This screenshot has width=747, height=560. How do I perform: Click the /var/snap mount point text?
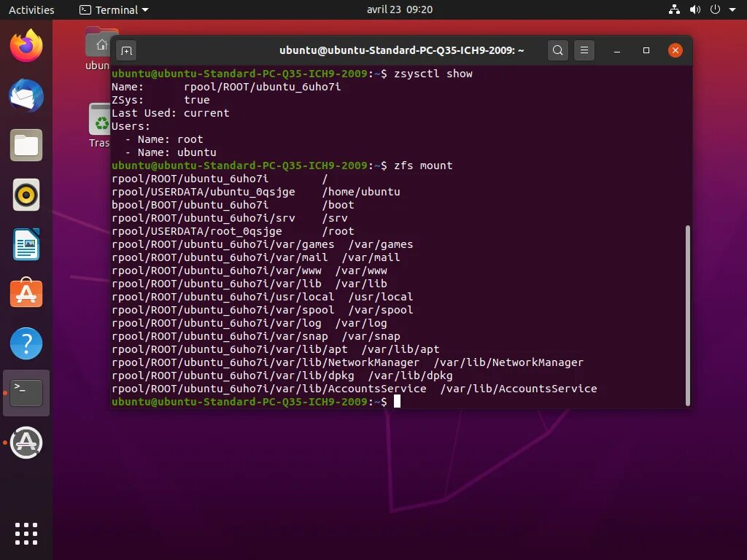(371, 336)
